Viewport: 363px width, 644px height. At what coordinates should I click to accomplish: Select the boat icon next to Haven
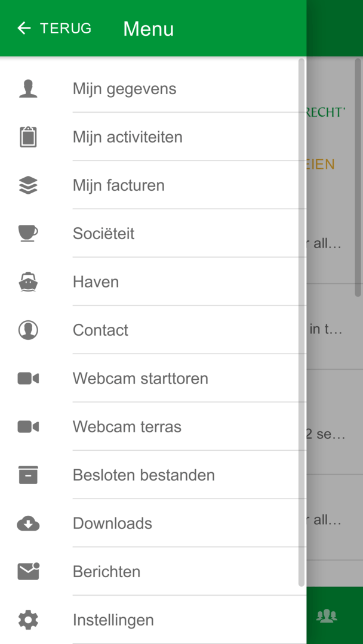(28, 281)
